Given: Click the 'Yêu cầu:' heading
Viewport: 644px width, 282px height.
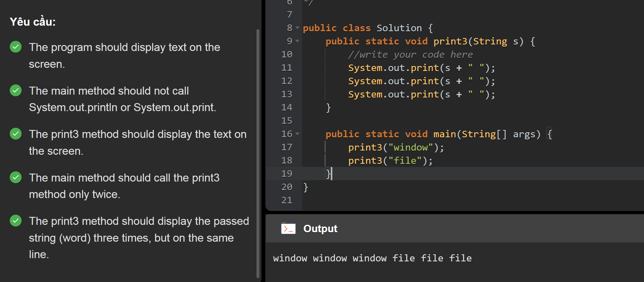Looking at the screenshot, I should pos(33,22).
